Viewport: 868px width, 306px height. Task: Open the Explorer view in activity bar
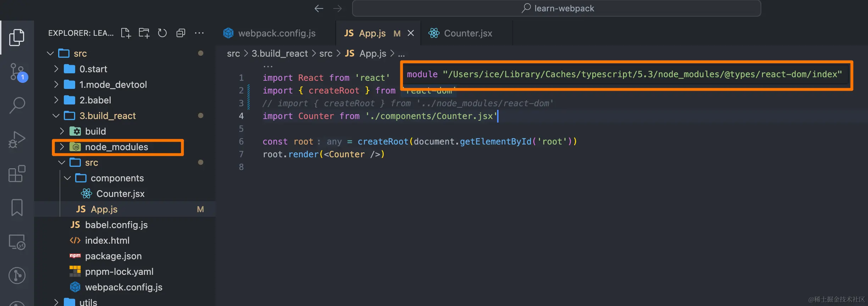[17, 37]
